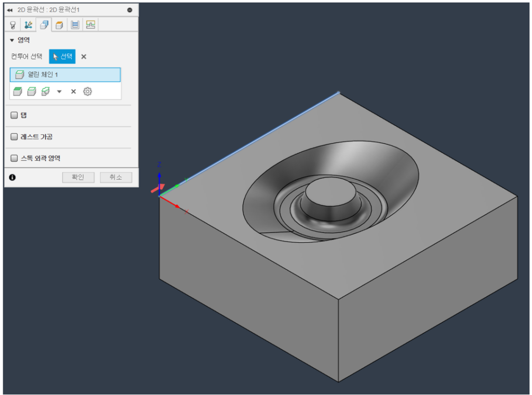Enable the 탭 checkbox
Screen dimensions: 532x395
[14, 115]
